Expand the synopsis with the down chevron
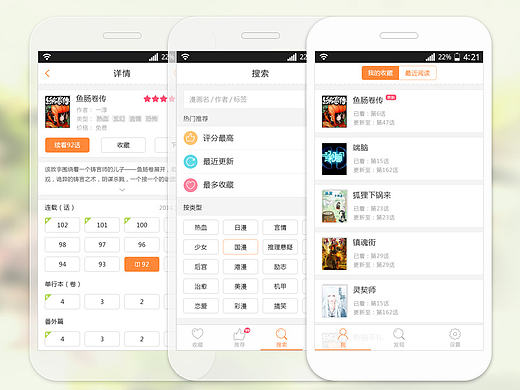 coord(122,189)
